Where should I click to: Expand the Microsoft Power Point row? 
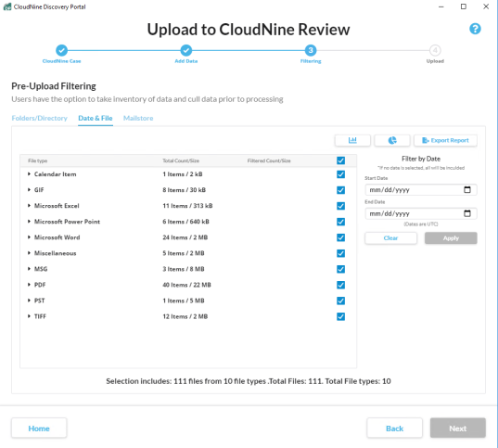pos(29,221)
